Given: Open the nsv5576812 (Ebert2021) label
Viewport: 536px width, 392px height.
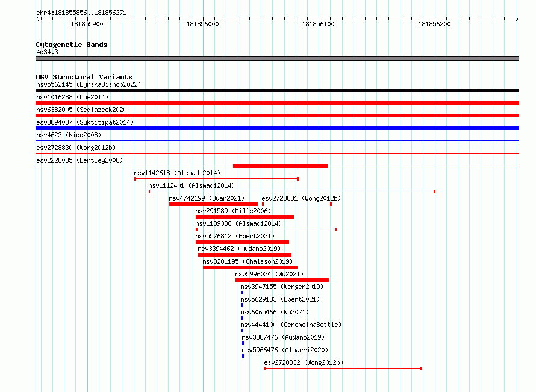Looking at the screenshot, I should point(235,236).
